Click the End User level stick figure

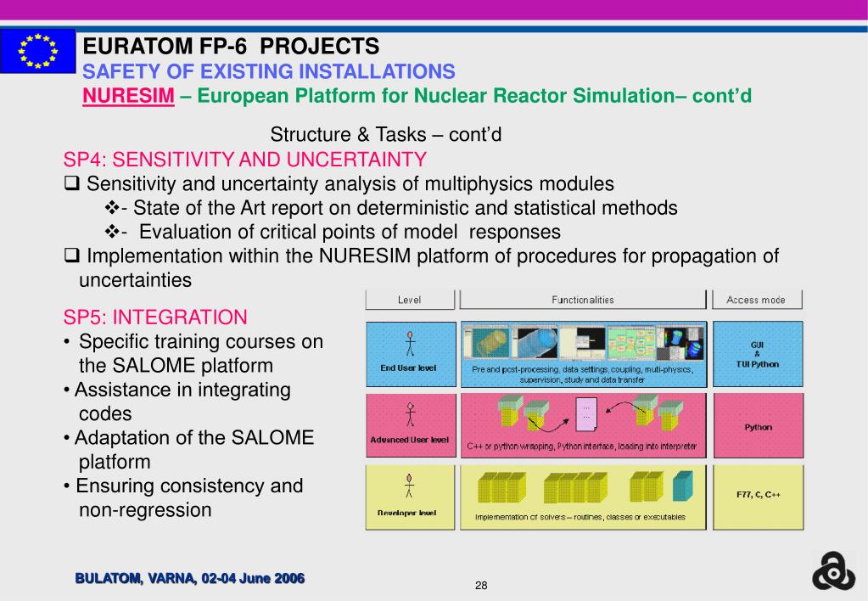(410, 344)
